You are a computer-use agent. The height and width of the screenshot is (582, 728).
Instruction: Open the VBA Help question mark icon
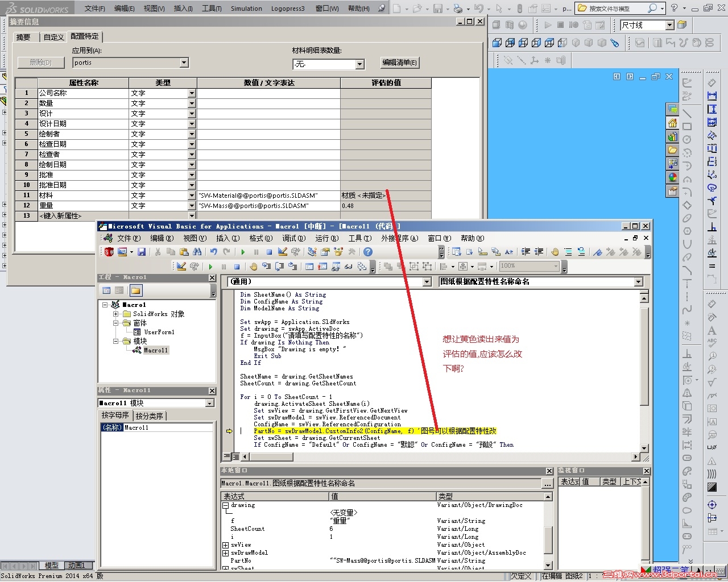point(368,252)
